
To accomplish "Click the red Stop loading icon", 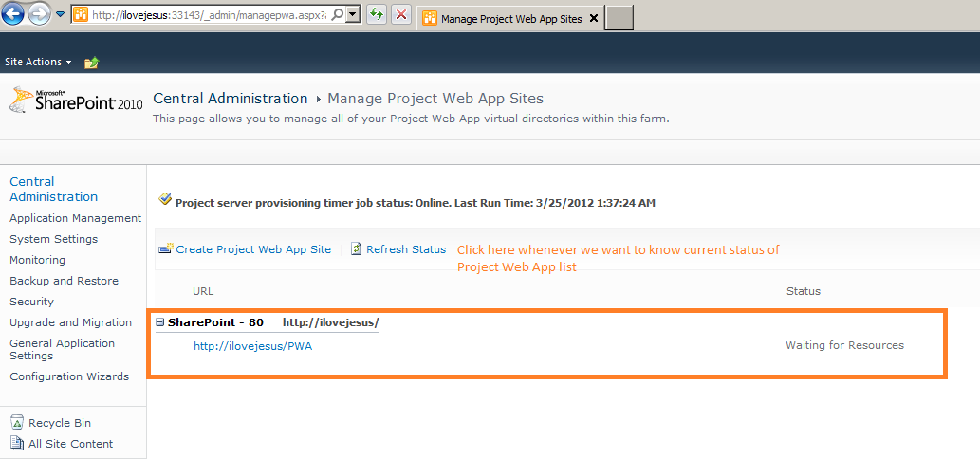I will click(x=401, y=15).
